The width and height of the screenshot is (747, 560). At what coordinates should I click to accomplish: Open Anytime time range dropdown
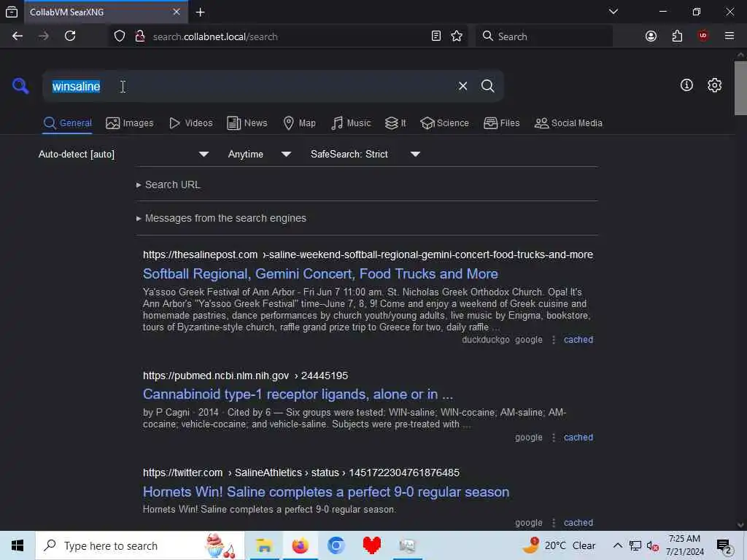[x=260, y=154]
